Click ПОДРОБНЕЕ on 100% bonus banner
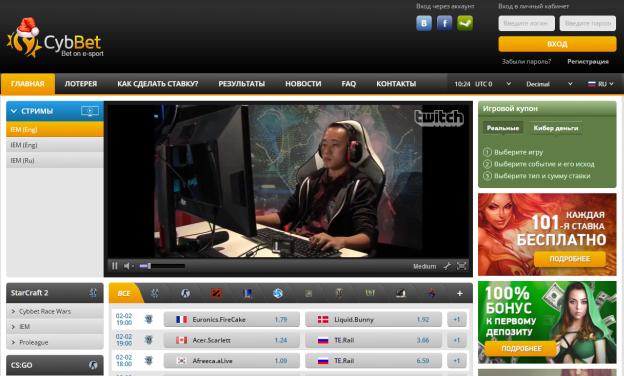Viewport: 624px width, 376px height. coord(521,349)
